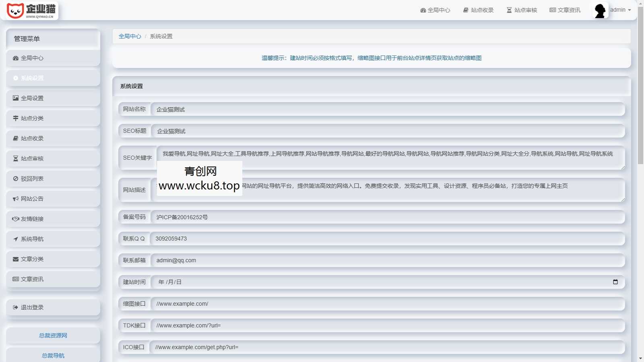The height and width of the screenshot is (362, 644).
Task: Click the 全局设置 image icon in sidebar
Action: [15, 98]
